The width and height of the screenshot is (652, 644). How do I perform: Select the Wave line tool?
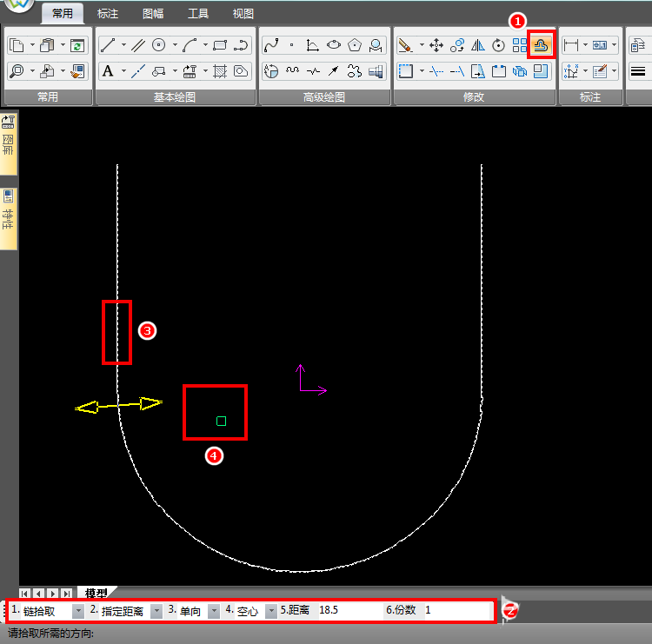coord(292,71)
